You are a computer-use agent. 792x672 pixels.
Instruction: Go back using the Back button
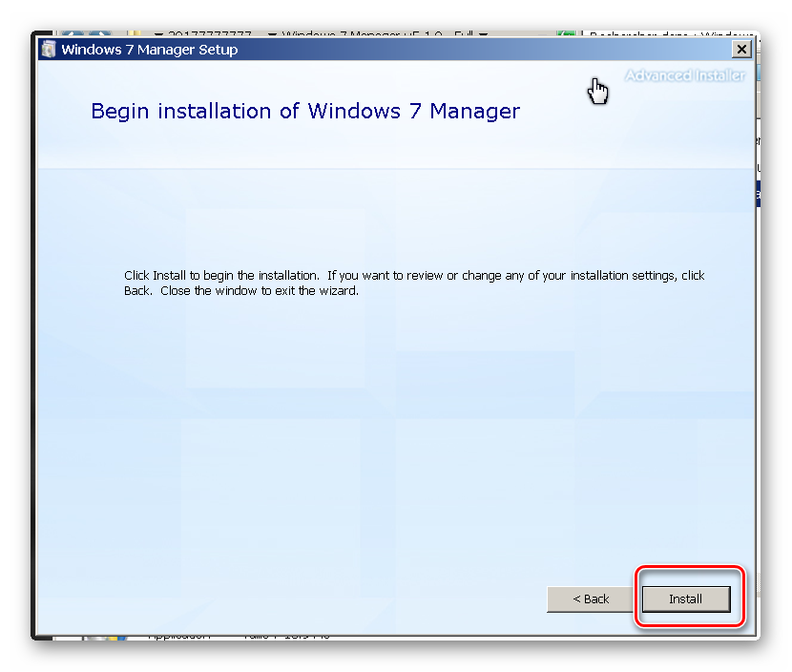pyautogui.click(x=590, y=598)
